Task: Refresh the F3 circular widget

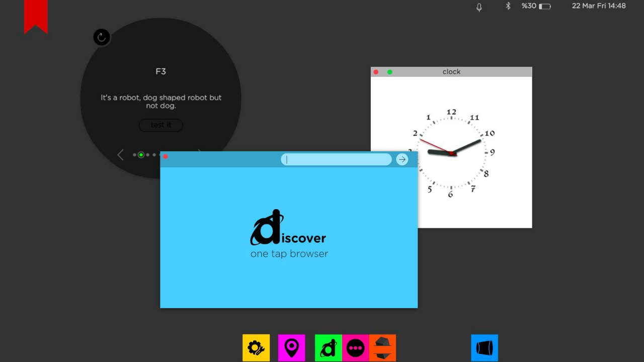Action: coord(102,37)
